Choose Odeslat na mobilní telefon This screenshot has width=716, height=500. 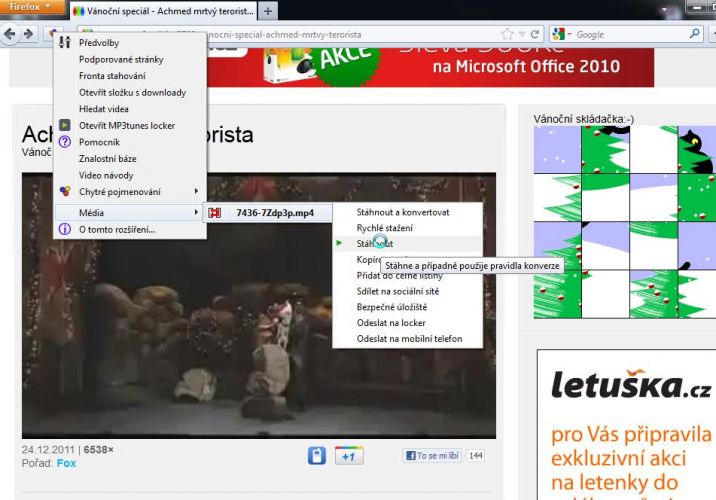point(408,339)
